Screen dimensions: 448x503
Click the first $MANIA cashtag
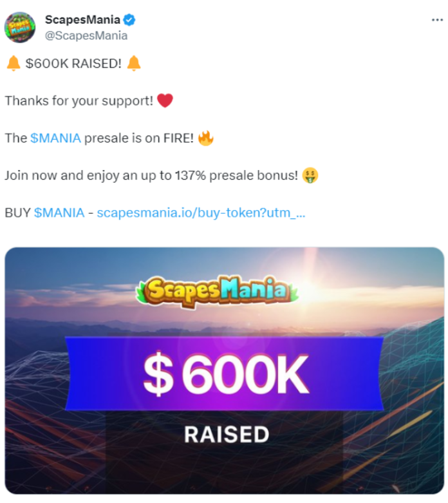(55, 138)
